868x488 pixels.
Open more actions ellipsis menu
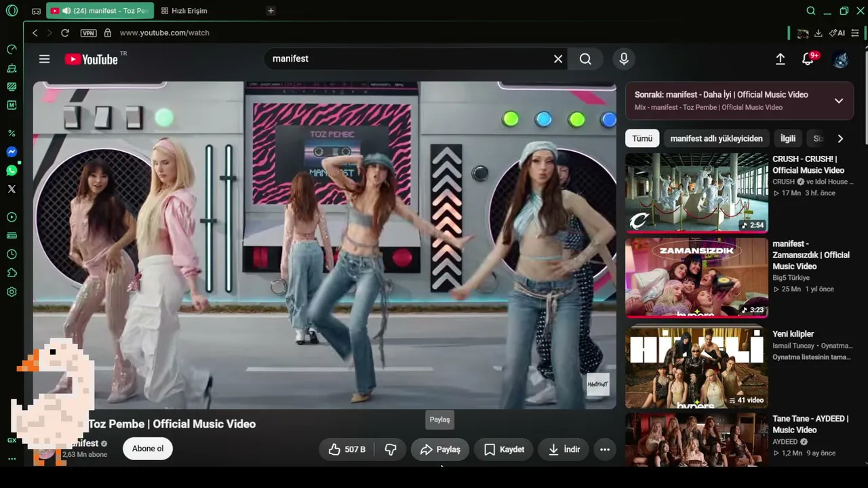(x=605, y=449)
